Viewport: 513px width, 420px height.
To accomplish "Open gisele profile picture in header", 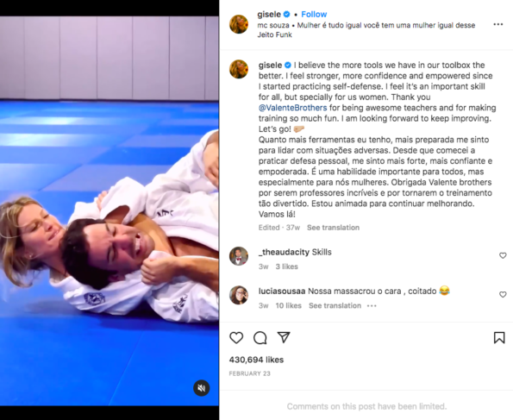I will pyautogui.click(x=239, y=24).
